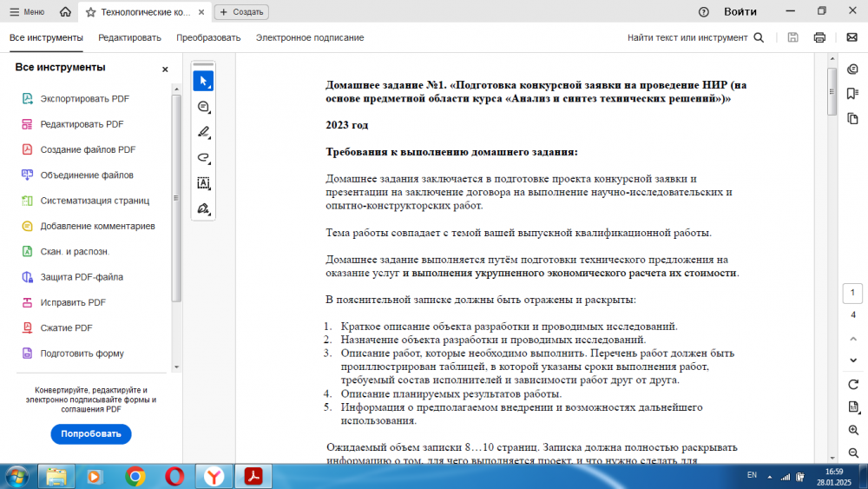Activate the text box tool
Screen dimensions: 868x489
tap(203, 183)
